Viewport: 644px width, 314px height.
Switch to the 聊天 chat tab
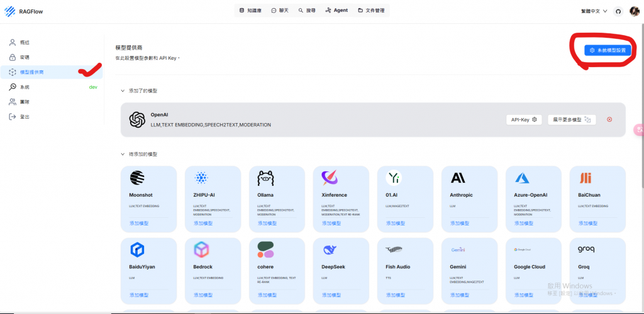click(x=280, y=10)
